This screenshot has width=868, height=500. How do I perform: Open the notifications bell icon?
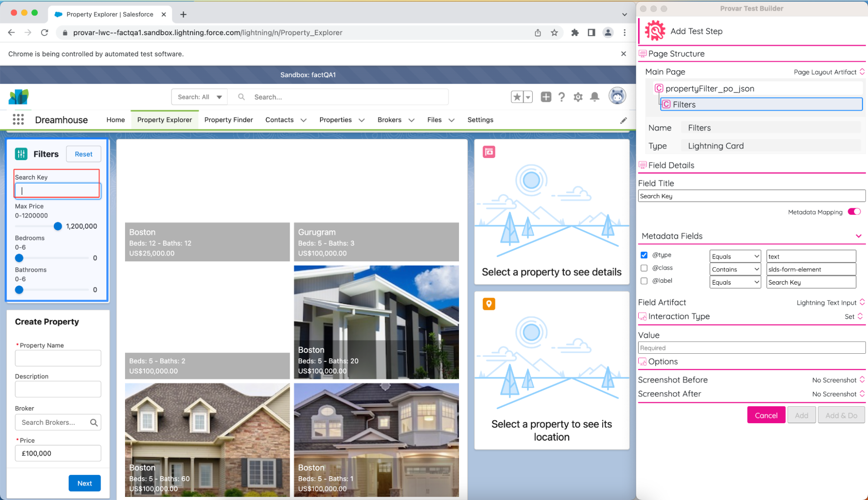tap(594, 97)
